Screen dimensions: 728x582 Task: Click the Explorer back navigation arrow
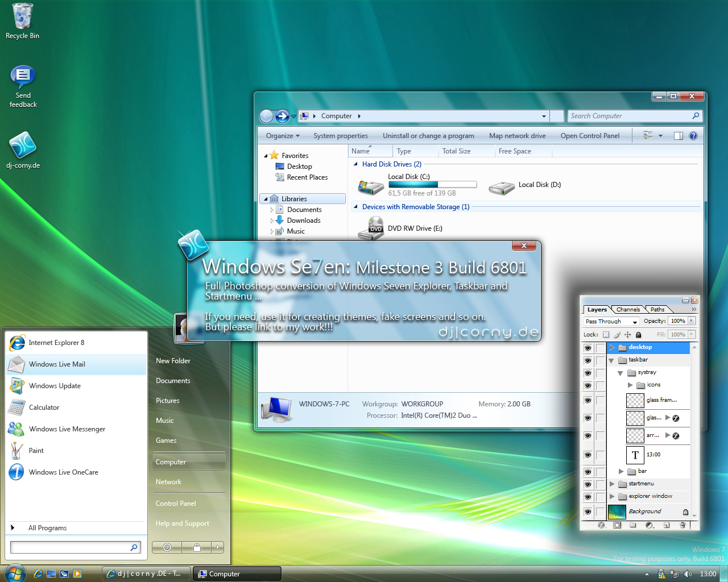pyautogui.click(x=266, y=116)
